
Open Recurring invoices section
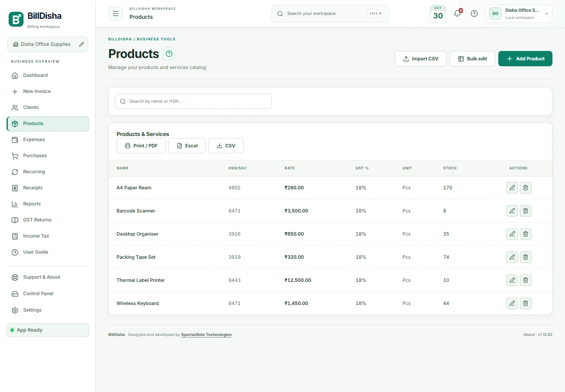point(48,172)
